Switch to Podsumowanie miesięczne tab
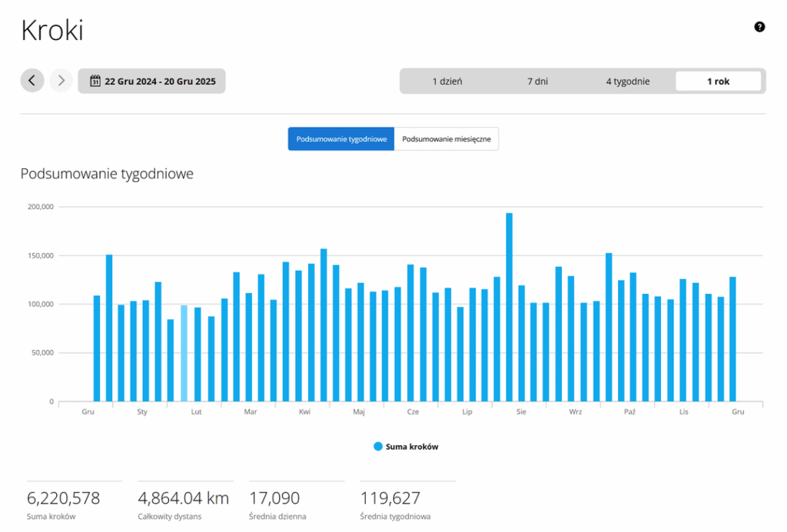This screenshot has width=787, height=532. point(447,138)
